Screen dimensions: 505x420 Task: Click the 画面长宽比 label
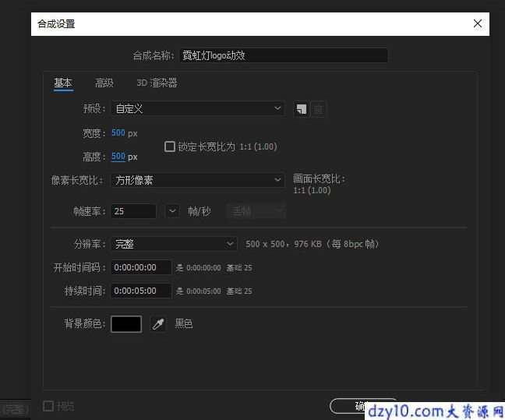[319, 178]
